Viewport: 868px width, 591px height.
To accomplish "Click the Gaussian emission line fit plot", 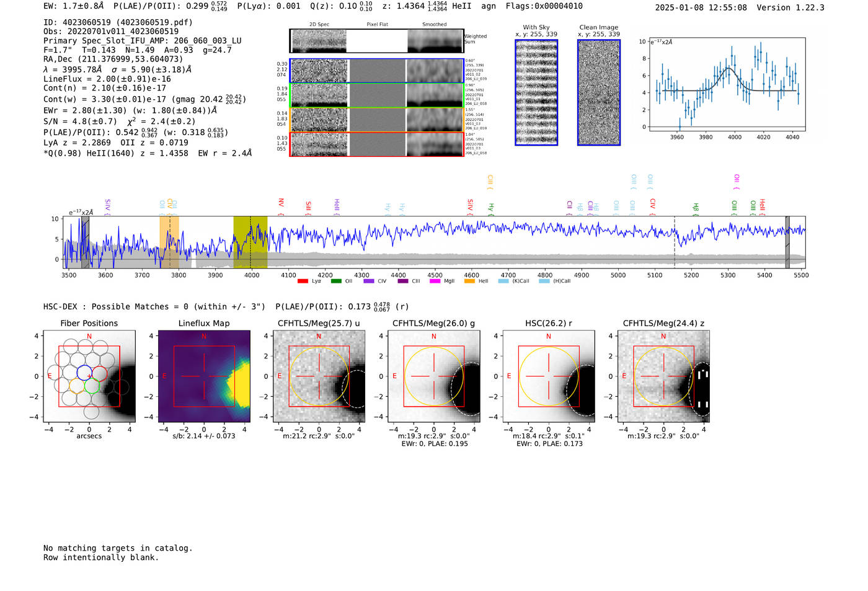I will pos(727,84).
